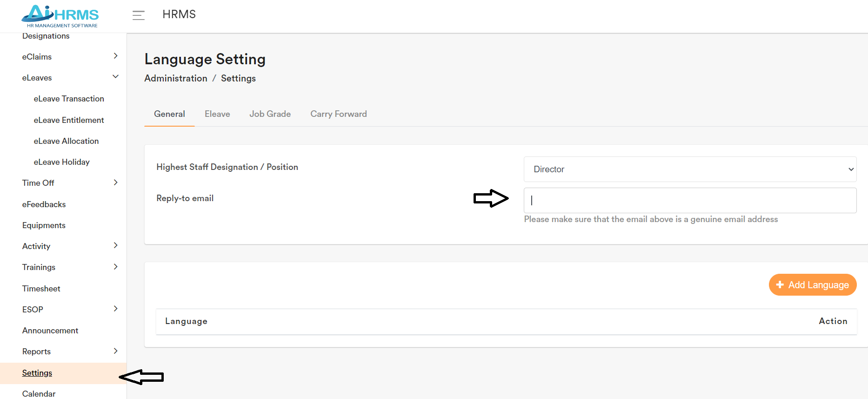Click the hamburger menu icon

click(x=138, y=15)
